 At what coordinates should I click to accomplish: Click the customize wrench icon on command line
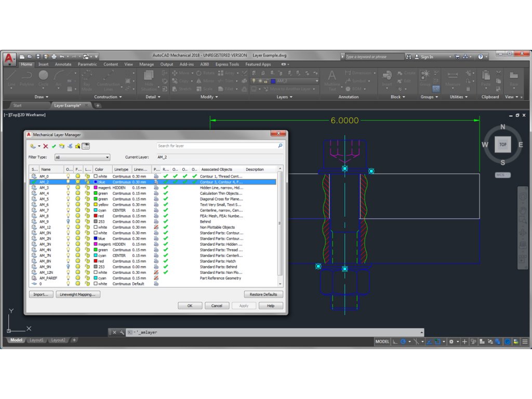pyautogui.click(x=122, y=332)
